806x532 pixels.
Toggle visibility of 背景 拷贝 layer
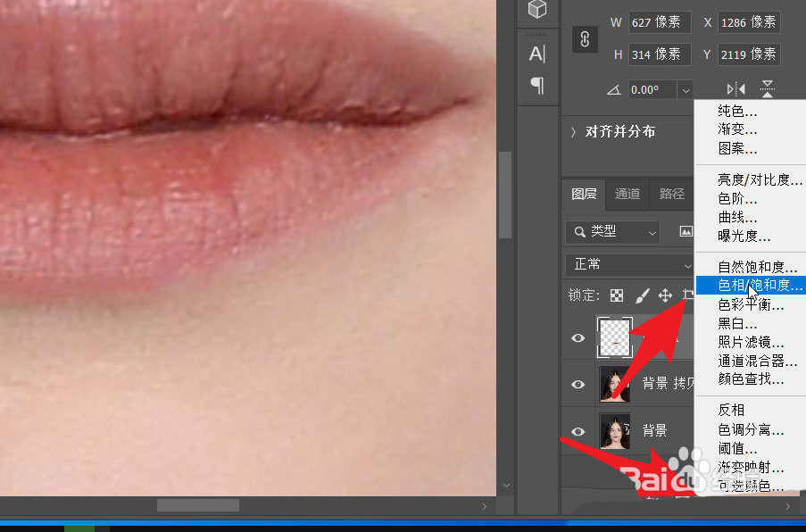click(x=578, y=384)
